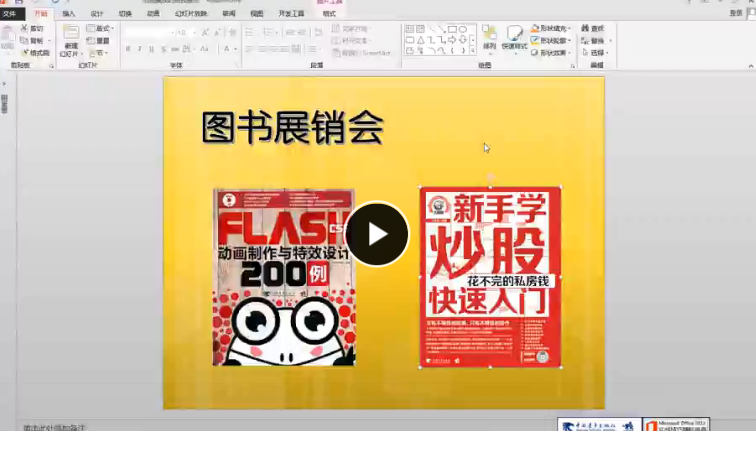
Task: Click the 对齐文本 (Align Text) button
Action: click(352, 40)
